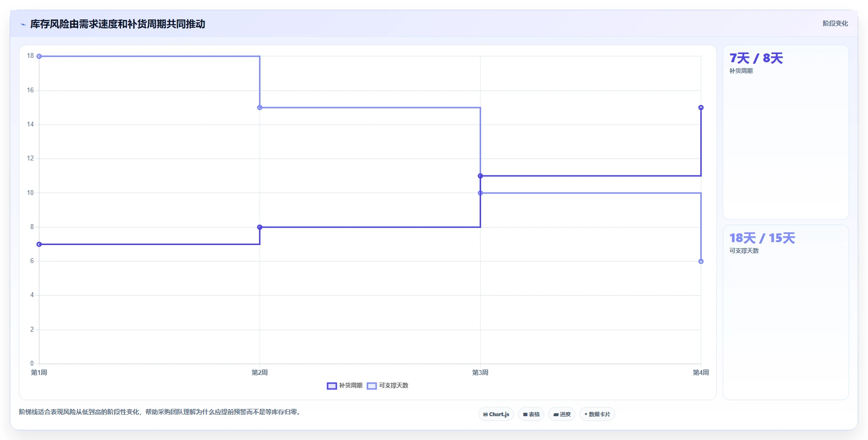Screen dimensions: 868x440
Task: Click the 第4周 axis label
Action: point(701,372)
